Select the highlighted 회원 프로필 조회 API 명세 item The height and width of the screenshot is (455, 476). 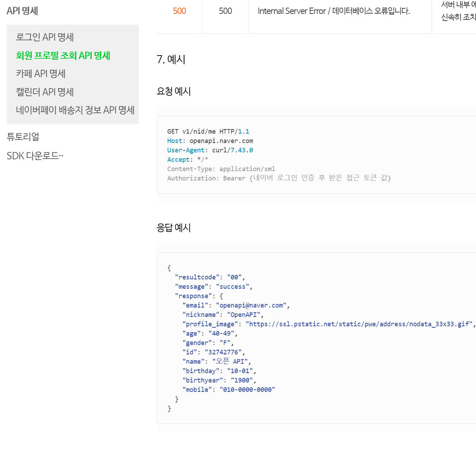[63, 56]
